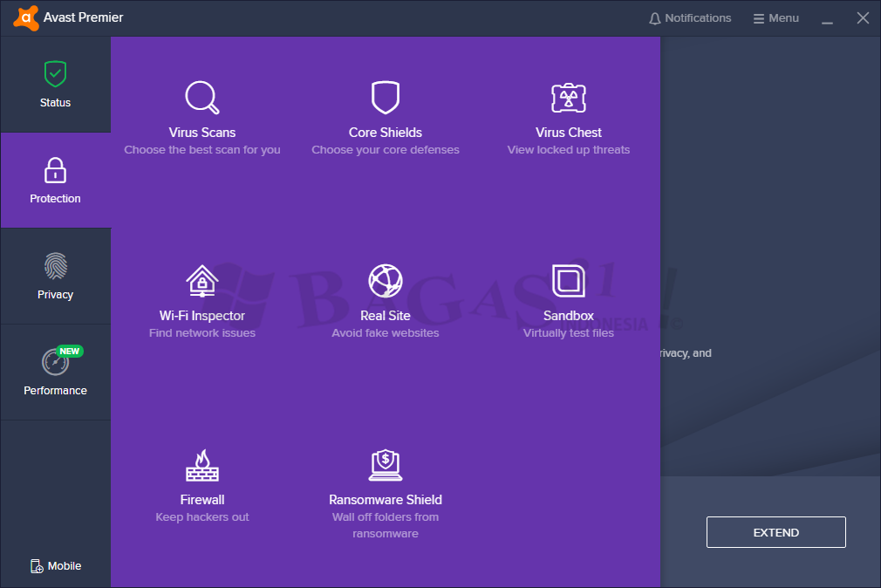Click the Ransomware Shield title
The image size is (881, 588).
[386, 500]
